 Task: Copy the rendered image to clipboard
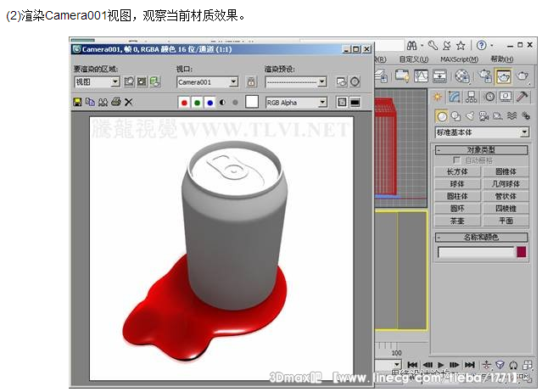pyautogui.click(x=90, y=102)
